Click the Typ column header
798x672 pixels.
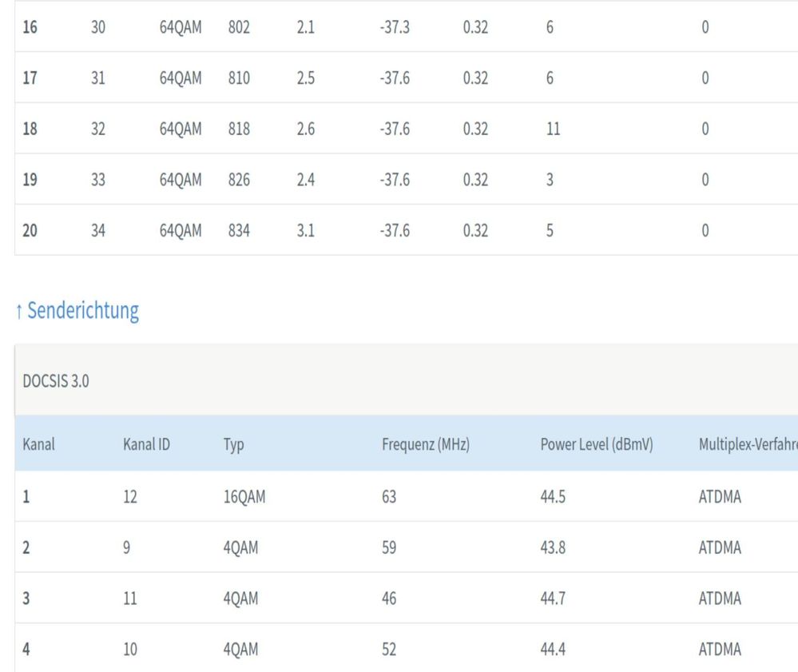233,443
